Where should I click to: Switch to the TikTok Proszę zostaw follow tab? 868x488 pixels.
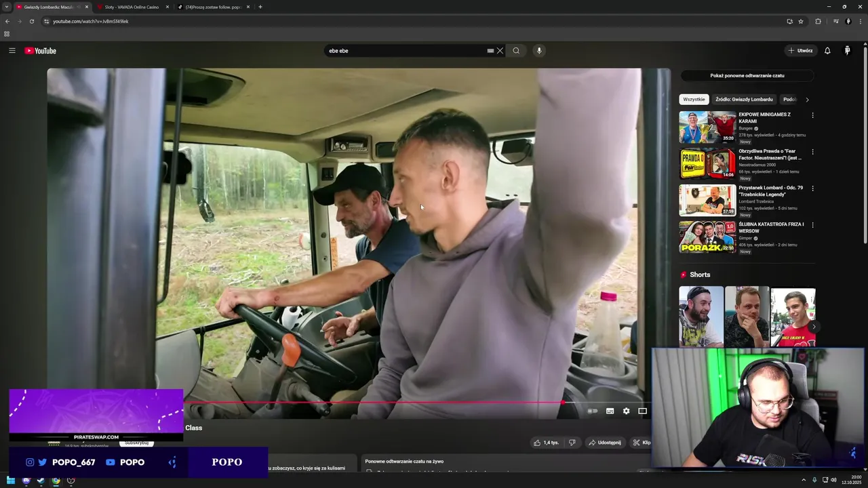click(x=214, y=7)
